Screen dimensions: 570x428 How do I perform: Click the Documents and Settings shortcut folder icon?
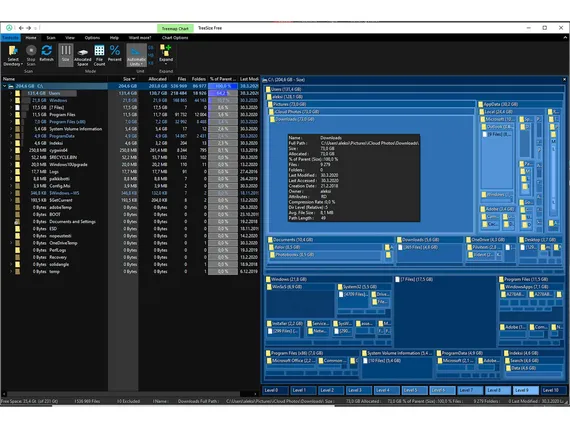click(x=17, y=221)
